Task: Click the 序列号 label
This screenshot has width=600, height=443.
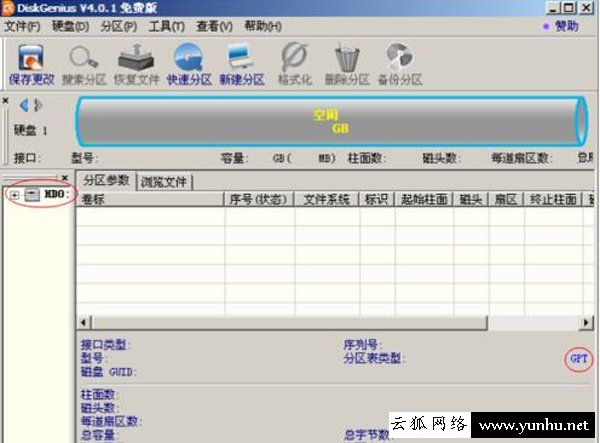Action: tap(362, 345)
